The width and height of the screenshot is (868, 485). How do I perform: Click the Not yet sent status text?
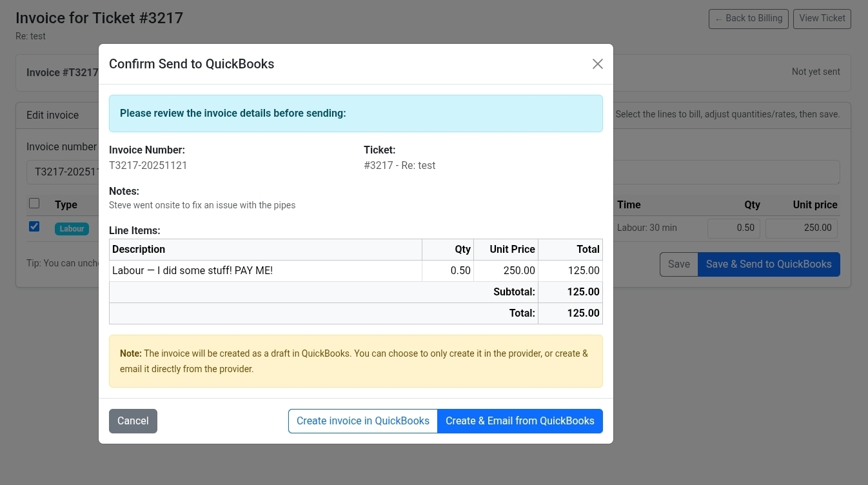click(x=816, y=72)
